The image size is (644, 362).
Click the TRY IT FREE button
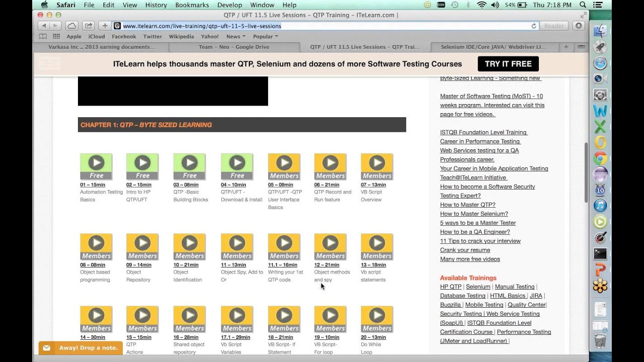(x=508, y=64)
